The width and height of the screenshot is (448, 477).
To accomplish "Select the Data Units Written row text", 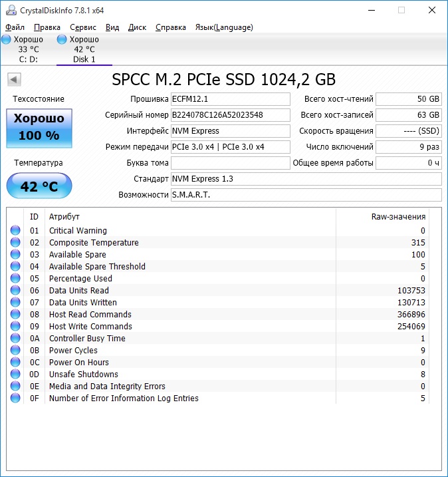I will point(83,303).
